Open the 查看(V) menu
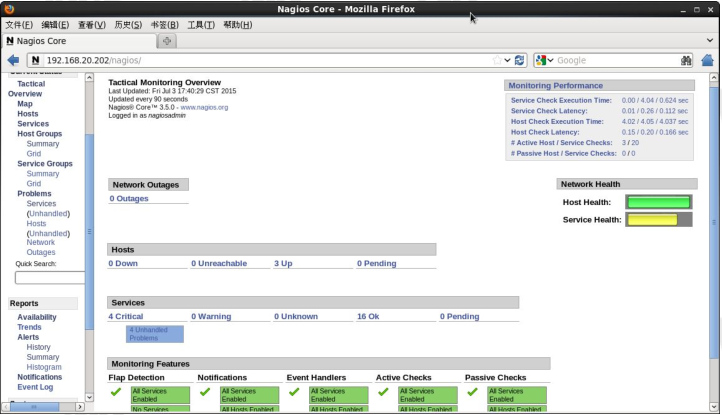 (x=92, y=25)
